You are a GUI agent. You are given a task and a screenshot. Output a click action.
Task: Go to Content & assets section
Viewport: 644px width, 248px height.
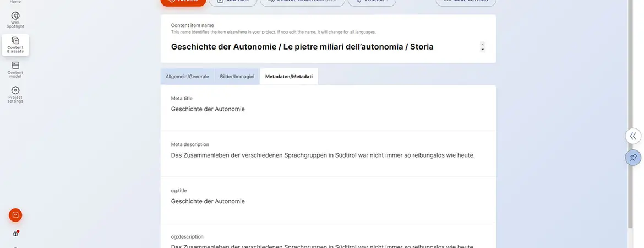tap(15, 44)
